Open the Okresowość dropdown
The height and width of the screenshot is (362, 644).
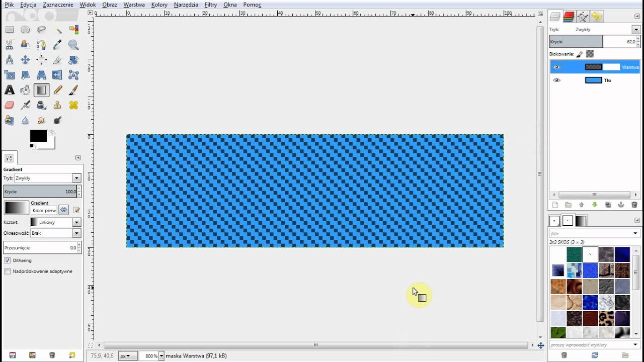click(76, 233)
